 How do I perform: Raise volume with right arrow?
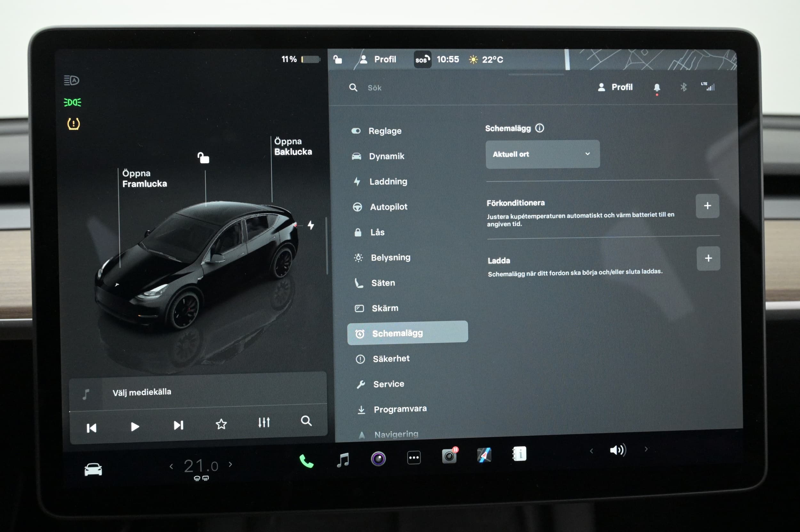tap(646, 449)
